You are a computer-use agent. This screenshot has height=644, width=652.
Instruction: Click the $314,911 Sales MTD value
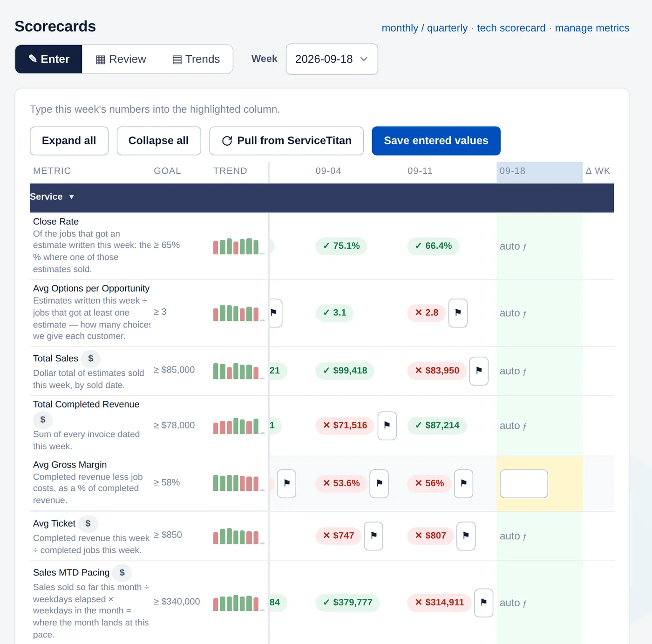(x=440, y=603)
